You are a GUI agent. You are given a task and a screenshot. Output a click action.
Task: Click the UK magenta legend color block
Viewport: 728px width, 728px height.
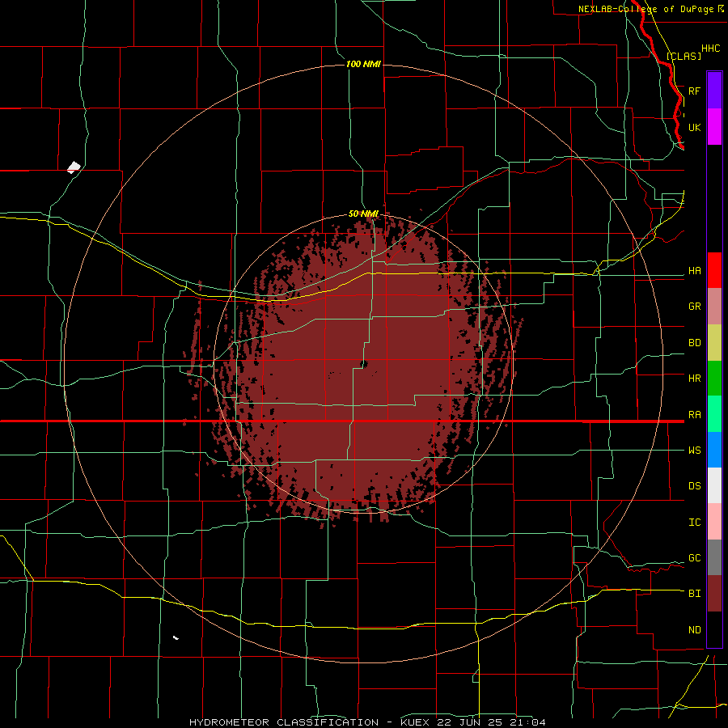714,127
